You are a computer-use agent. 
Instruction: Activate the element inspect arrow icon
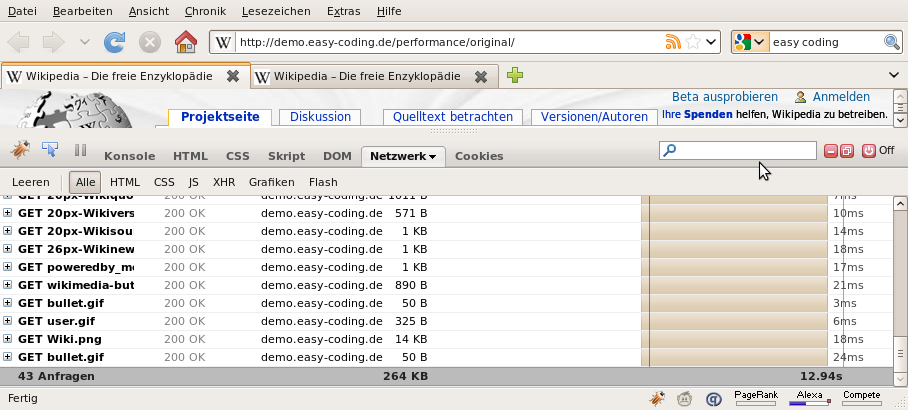point(49,151)
